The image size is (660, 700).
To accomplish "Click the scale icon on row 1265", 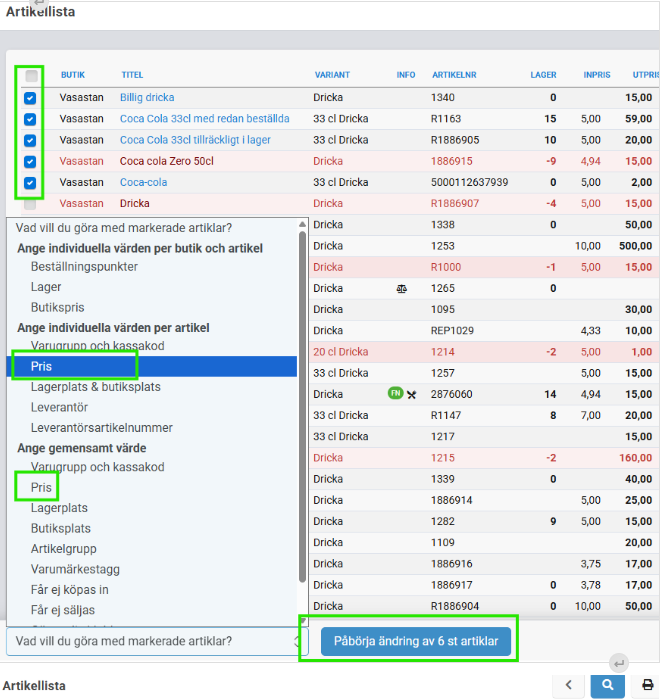I will point(402,289).
